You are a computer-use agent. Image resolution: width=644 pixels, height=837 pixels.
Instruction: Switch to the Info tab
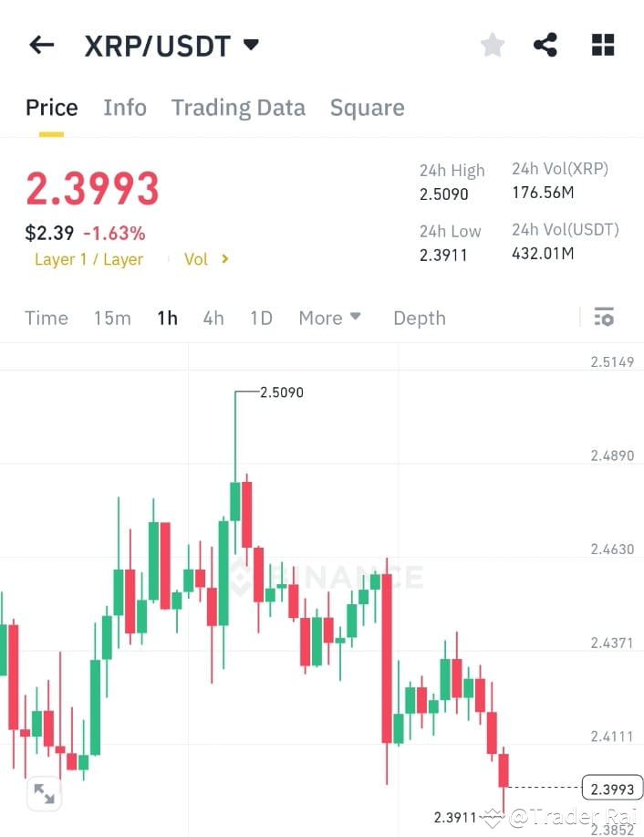pos(125,107)
